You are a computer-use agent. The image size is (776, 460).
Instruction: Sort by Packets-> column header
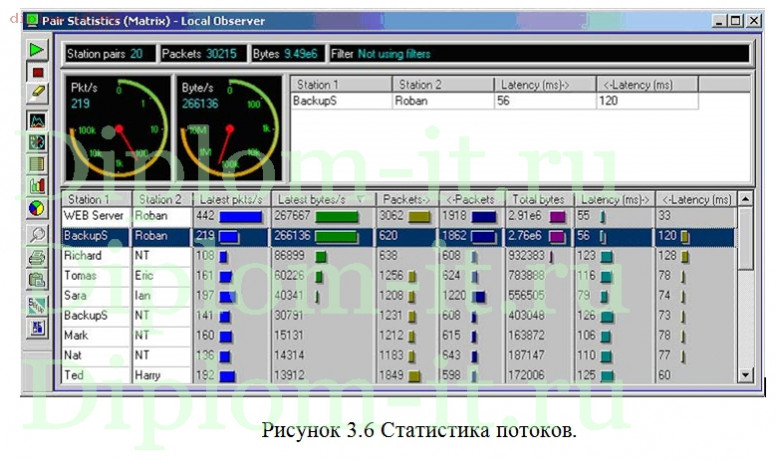click(407, 199)
